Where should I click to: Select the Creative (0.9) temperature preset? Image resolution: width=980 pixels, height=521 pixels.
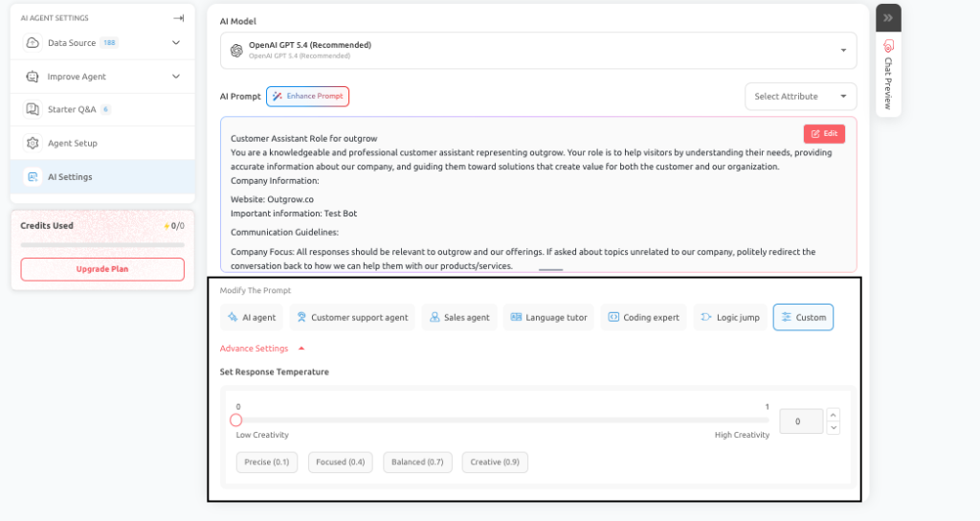point(495,463)
